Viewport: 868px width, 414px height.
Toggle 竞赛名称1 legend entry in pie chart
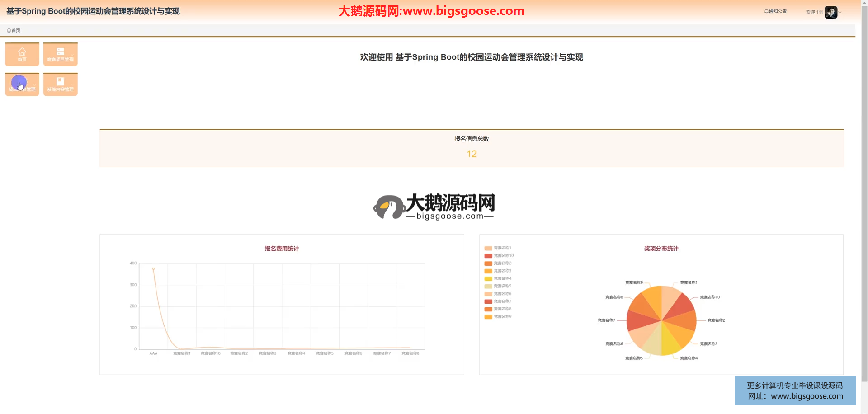[x=498, y=248]
